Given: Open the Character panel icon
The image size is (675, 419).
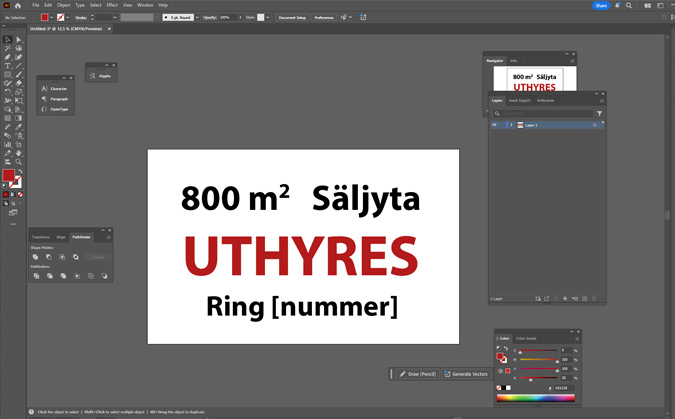Looking at the screenshot, I should pos(45,88).
